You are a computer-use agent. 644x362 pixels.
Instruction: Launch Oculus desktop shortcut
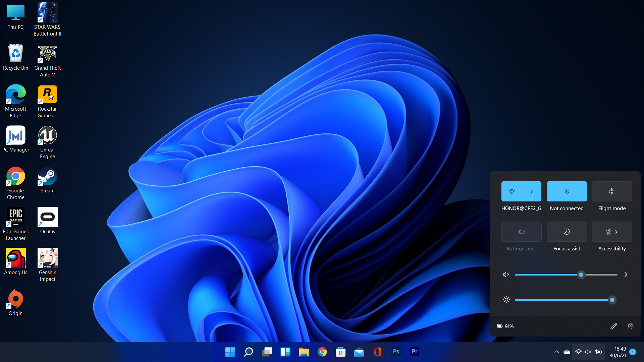[x=47, y=221]
